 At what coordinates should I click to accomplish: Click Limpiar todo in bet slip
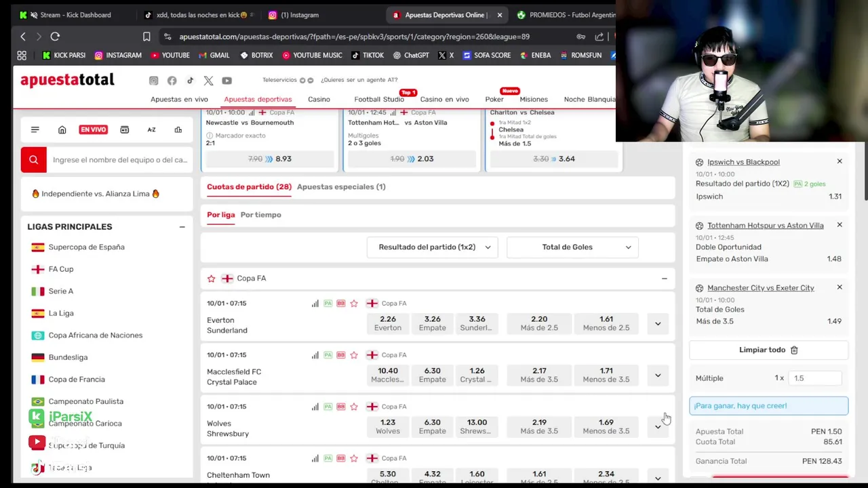tap(768, 350)
